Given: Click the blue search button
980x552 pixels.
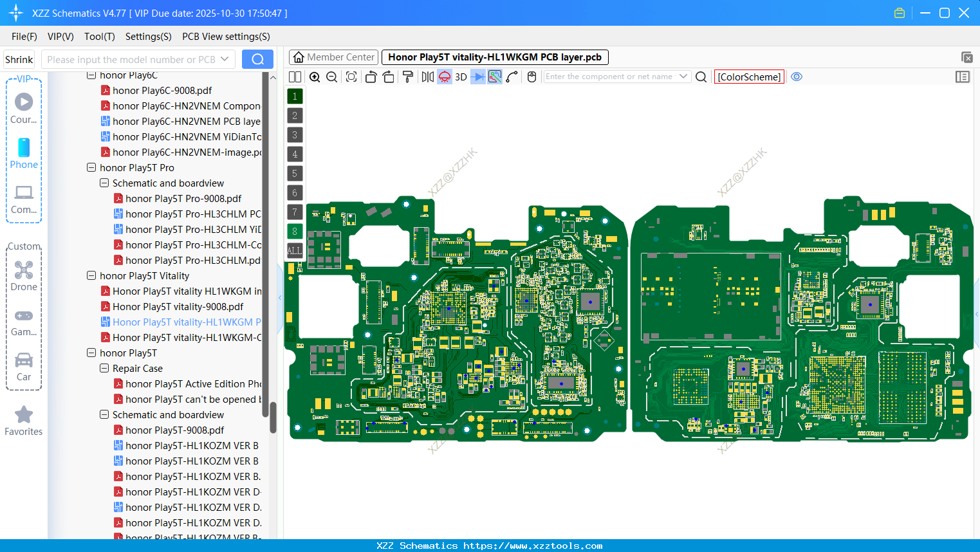Looking at the screenshot, I should tap(257, 59).
